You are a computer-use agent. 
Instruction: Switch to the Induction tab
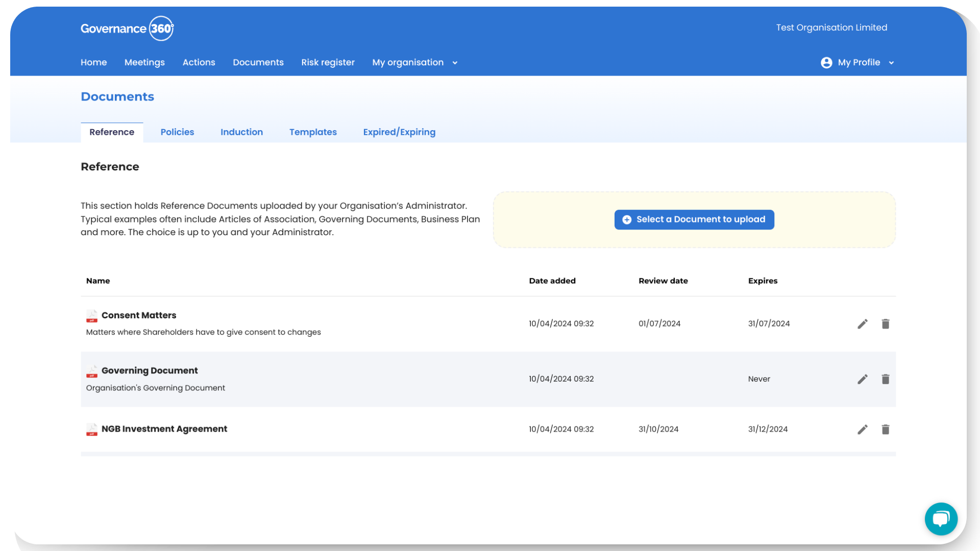pos(241,132)
